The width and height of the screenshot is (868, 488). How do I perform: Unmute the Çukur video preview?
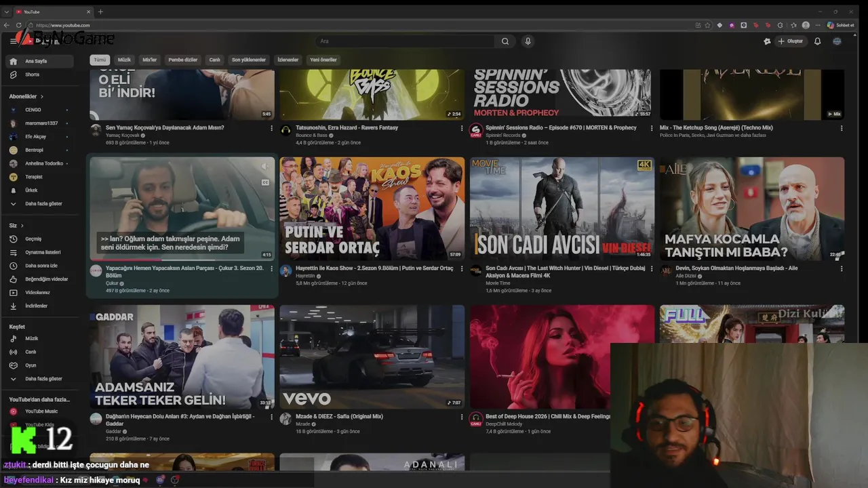(265, 167)
